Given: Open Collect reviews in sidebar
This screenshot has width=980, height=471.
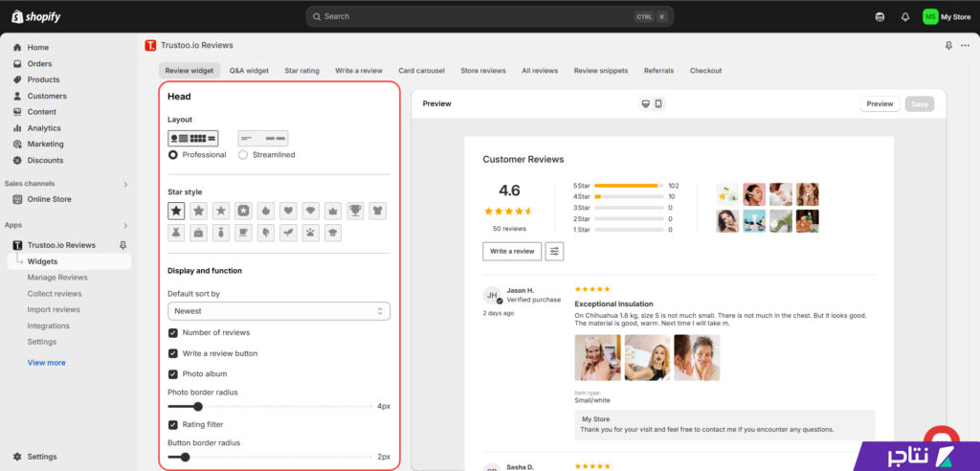Looking at the screenshot, I should click(55, 294).
